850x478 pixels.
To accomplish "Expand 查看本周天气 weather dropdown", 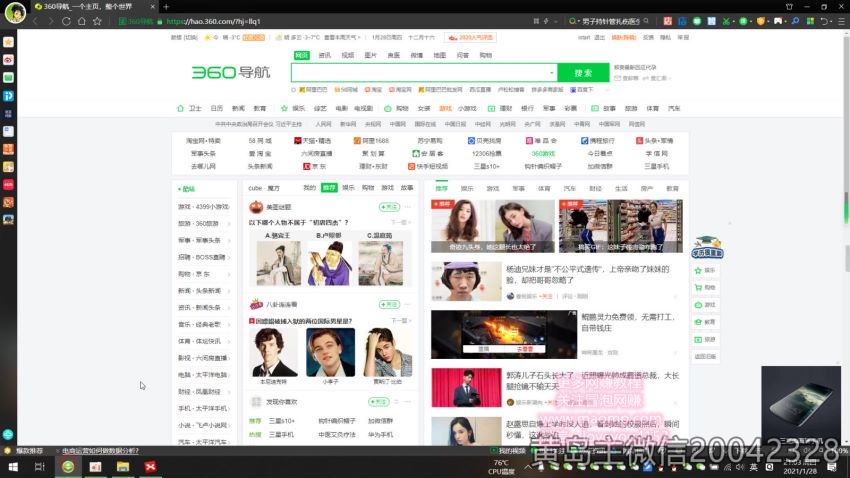I will pyautogui.click(x=342, y=37).
